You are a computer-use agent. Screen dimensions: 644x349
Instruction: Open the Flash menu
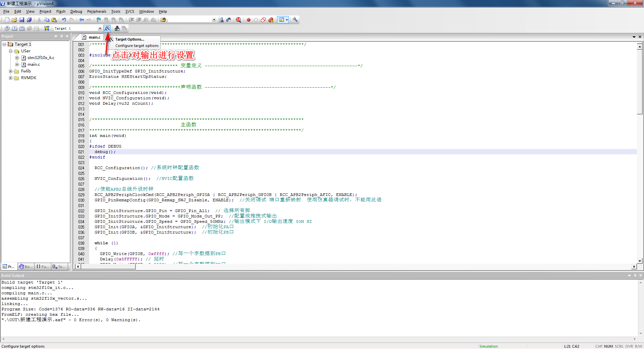(61, 11)
